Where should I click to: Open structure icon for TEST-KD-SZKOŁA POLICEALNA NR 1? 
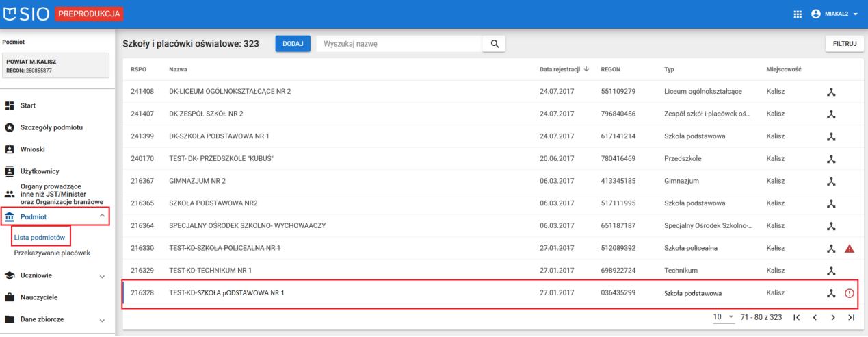point(832,248)
